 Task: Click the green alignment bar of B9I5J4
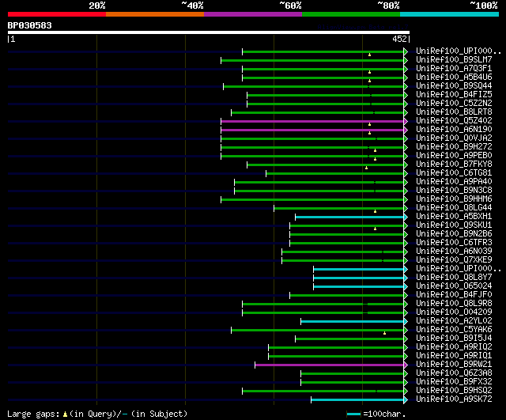[349, 339]
